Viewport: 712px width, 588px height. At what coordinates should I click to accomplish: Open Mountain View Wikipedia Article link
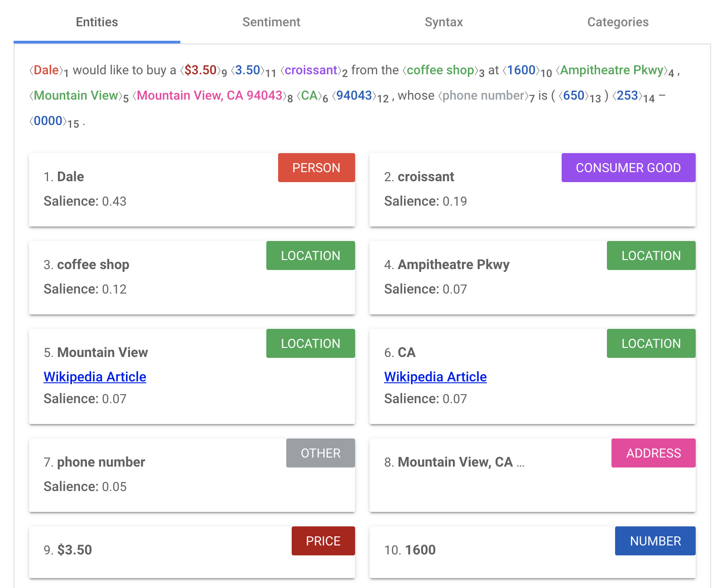click(95, 377)
